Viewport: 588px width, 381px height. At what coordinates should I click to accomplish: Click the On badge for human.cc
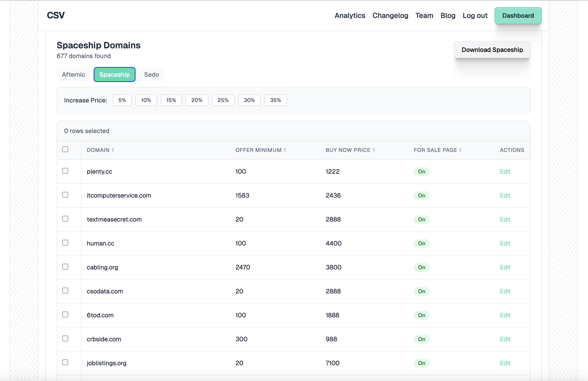coord(422,243)
